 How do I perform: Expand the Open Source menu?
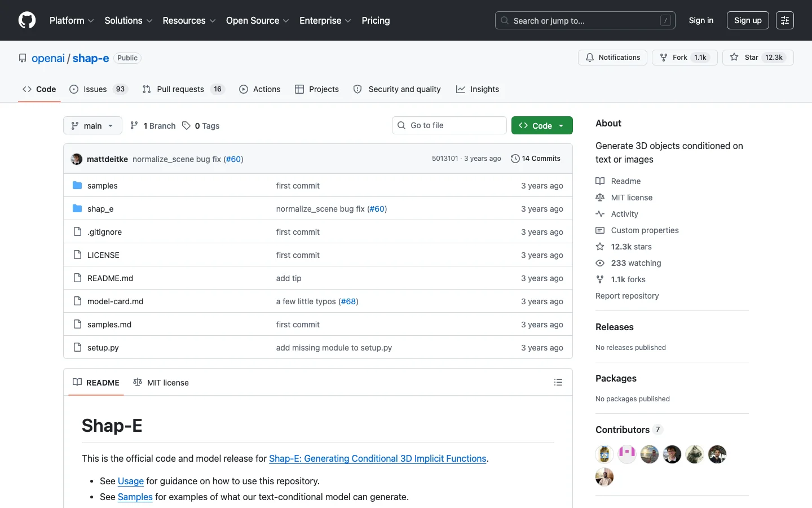258,20
